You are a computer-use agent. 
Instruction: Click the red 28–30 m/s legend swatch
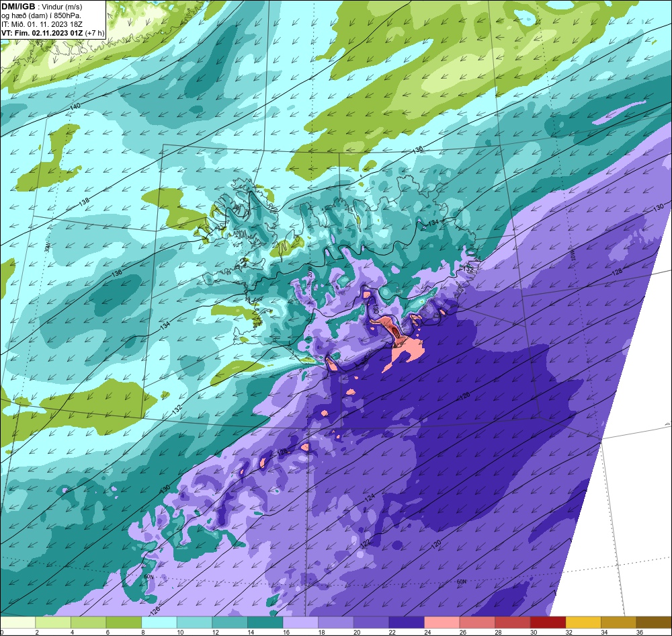click(513, 623)
